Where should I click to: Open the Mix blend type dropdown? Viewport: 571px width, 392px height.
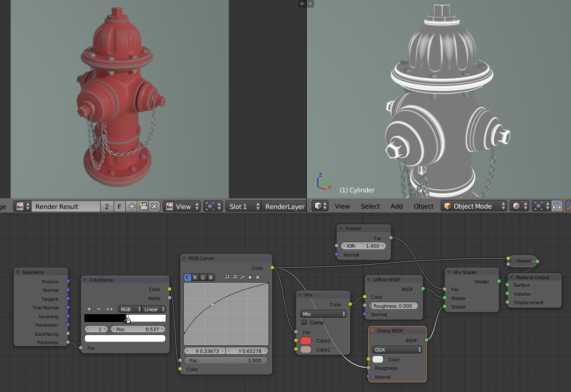[x=323, y=314]
